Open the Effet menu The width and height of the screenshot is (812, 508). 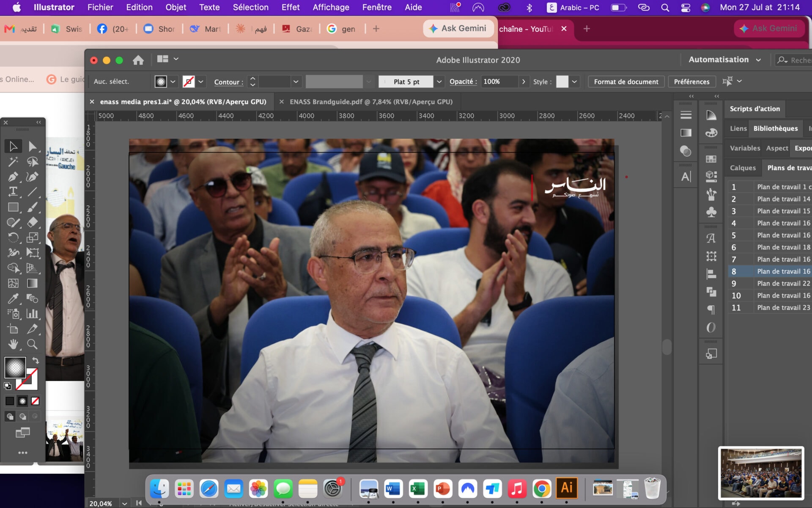point(291,7)
